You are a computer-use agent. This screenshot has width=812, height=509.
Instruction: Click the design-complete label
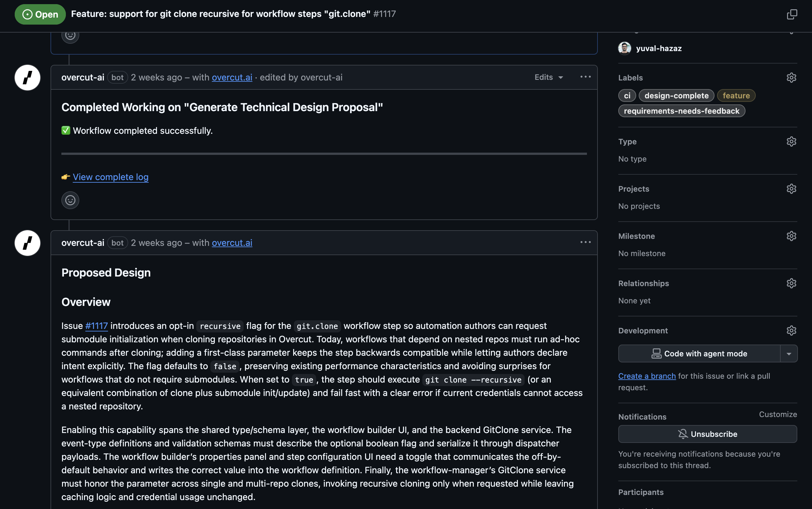pyautogui.click(x=676, y=95)
